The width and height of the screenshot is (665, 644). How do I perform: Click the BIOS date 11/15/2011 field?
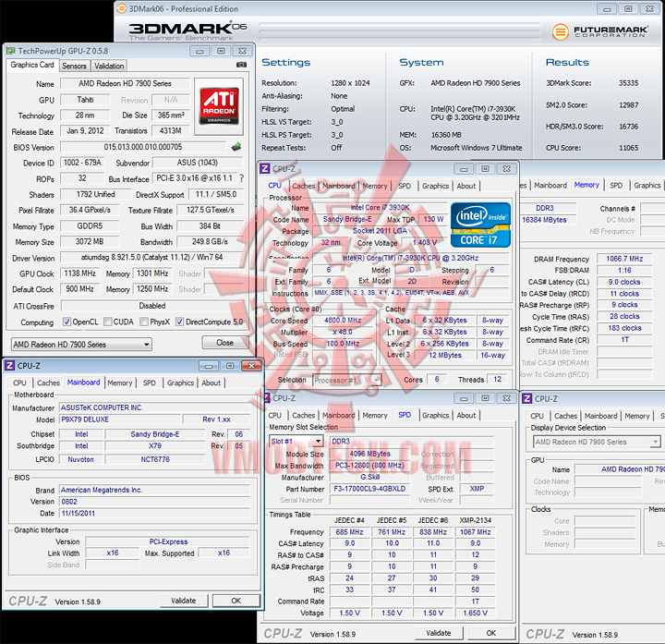tap(154, 514)
